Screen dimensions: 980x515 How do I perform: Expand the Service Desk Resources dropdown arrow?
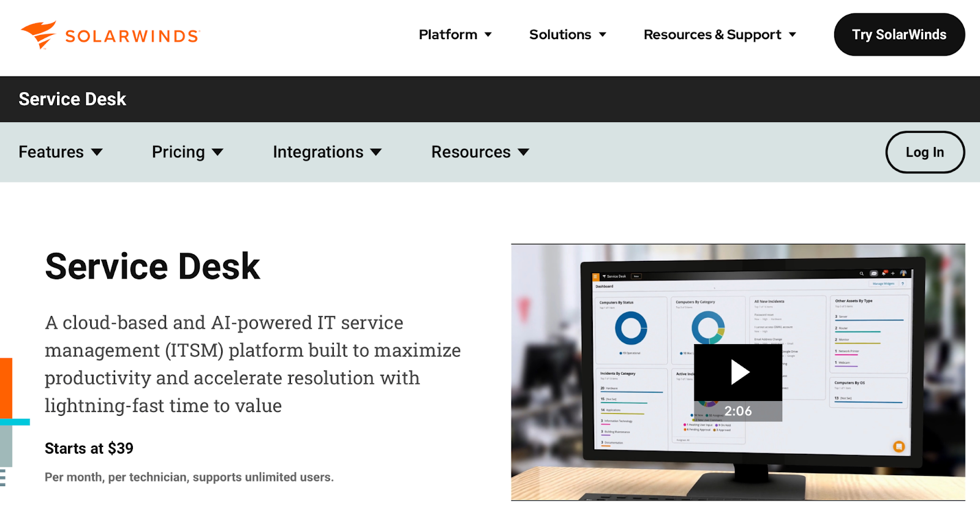(x=523, y=152)
